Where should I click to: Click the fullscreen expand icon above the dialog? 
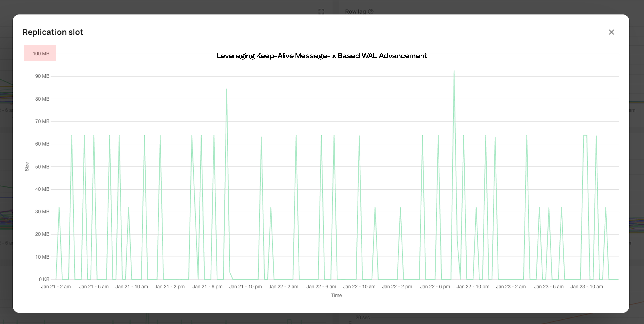(321, 11)
